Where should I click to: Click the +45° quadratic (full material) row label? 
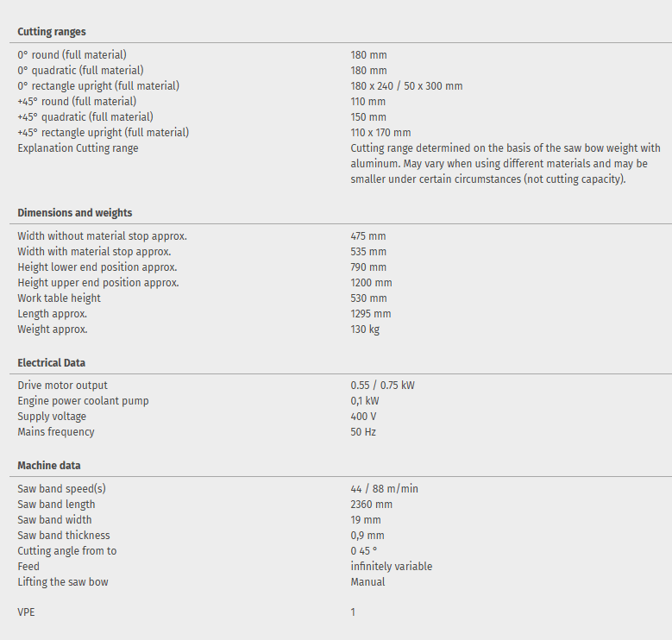pyautogui.click(x=85, y=117)
